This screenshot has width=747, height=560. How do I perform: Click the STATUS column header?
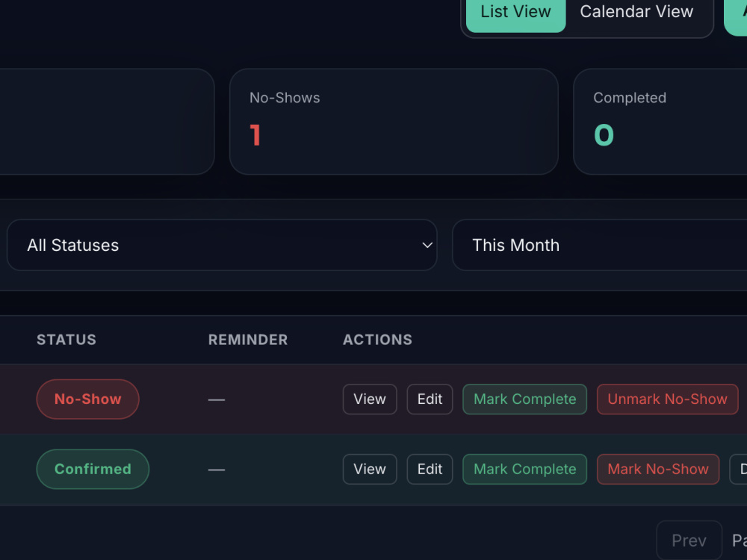tap(66, 340)
